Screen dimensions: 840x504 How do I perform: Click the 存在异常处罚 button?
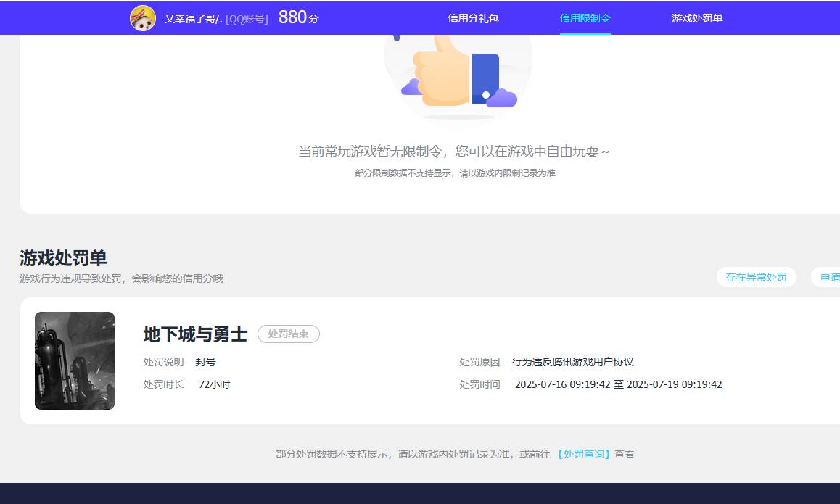[756, 277]
